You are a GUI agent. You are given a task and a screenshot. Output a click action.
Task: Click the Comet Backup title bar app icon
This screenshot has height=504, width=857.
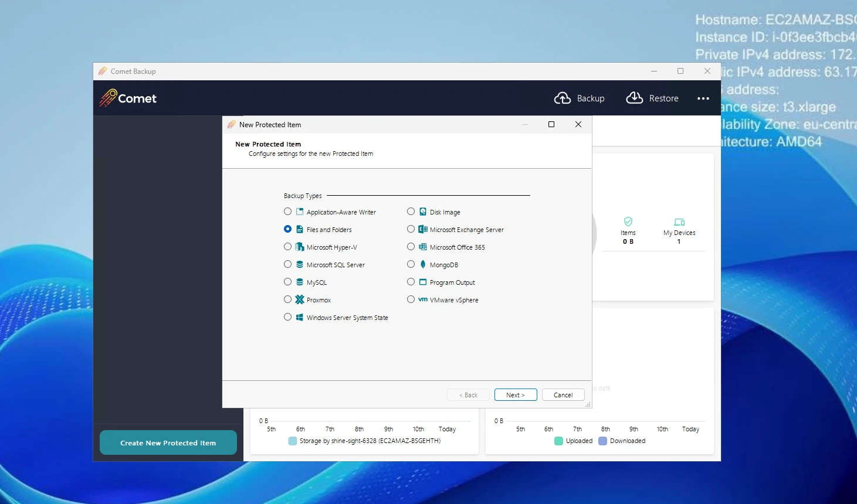[103, 71]
